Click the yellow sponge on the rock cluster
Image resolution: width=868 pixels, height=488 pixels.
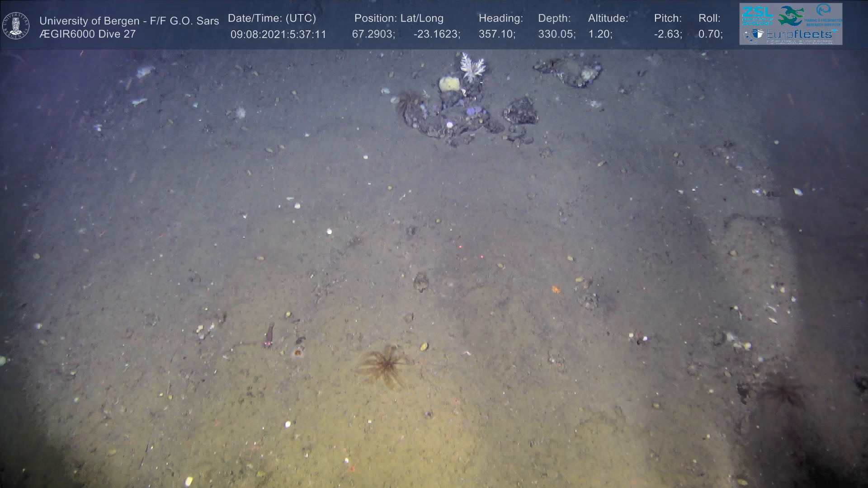(449, 84)
